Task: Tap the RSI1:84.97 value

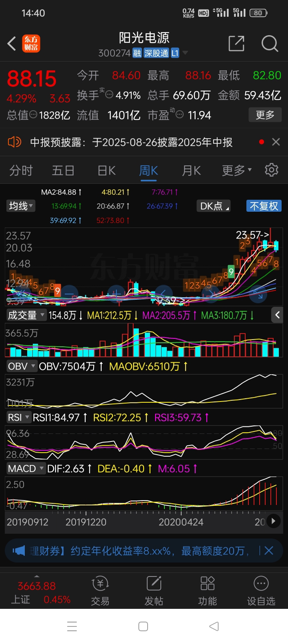Action: point(60,417)
